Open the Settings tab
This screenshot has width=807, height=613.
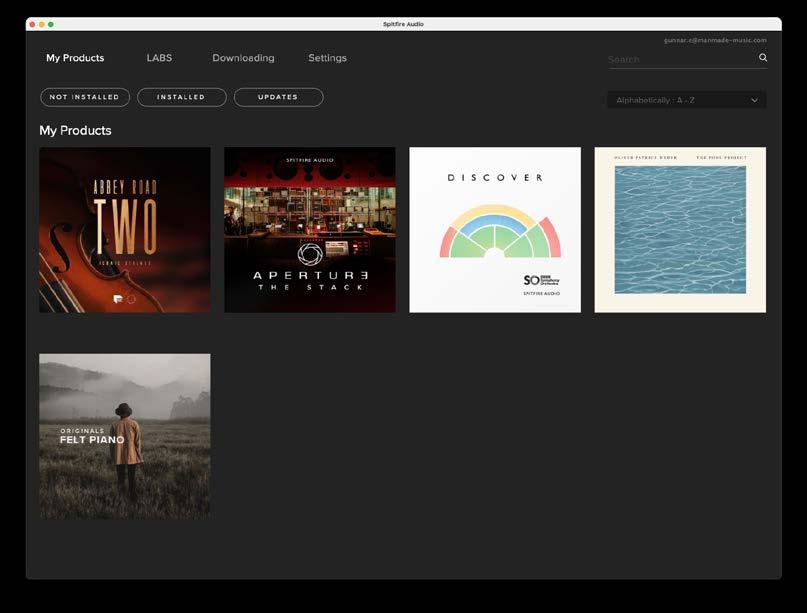coord(327,58)
